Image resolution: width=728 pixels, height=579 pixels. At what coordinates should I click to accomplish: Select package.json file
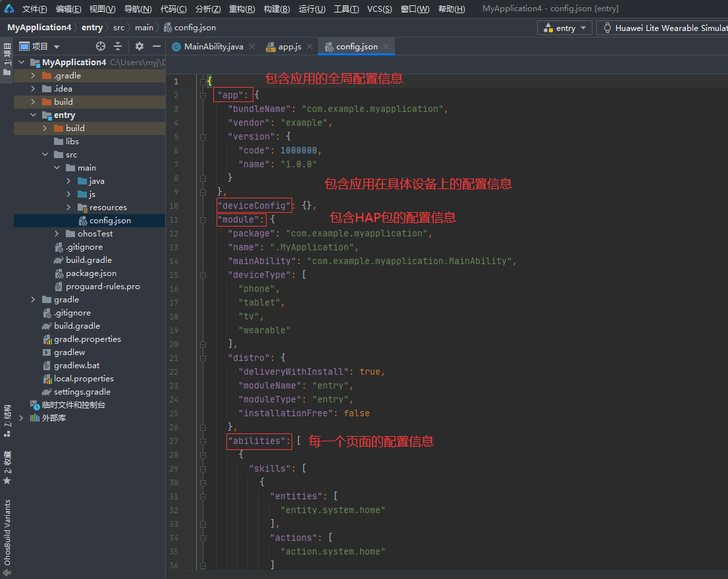(90, 273)
